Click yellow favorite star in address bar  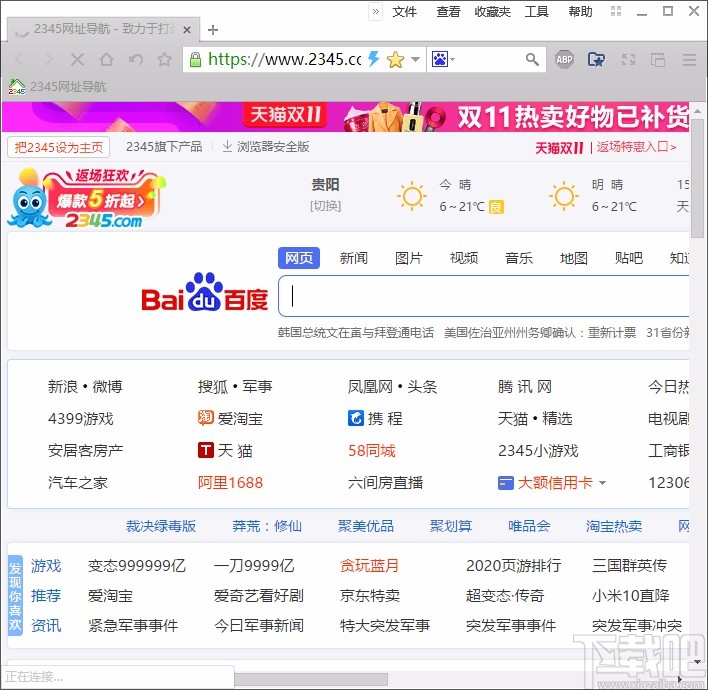click(396, 59)
